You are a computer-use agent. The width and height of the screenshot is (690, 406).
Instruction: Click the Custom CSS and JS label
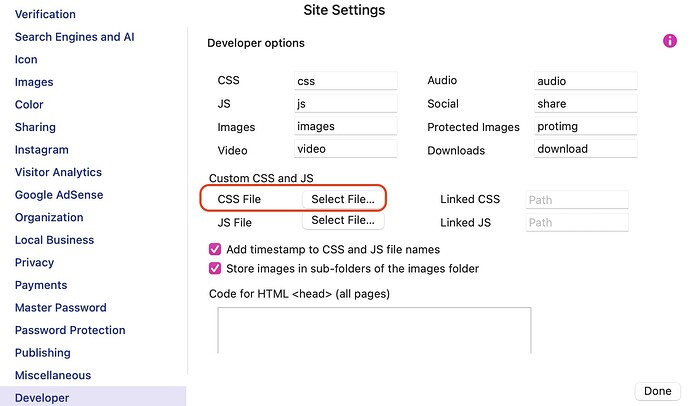(x=261, y=178)
